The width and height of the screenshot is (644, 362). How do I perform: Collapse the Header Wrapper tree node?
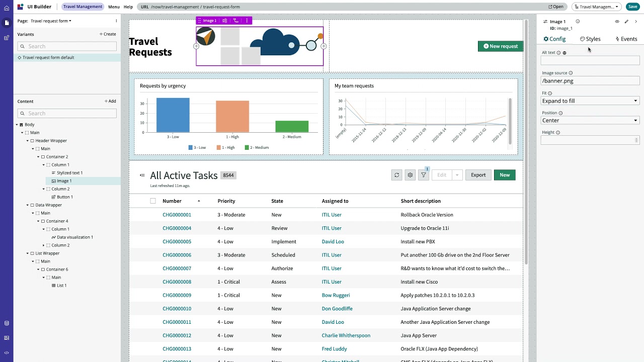(x=28, y=141)
